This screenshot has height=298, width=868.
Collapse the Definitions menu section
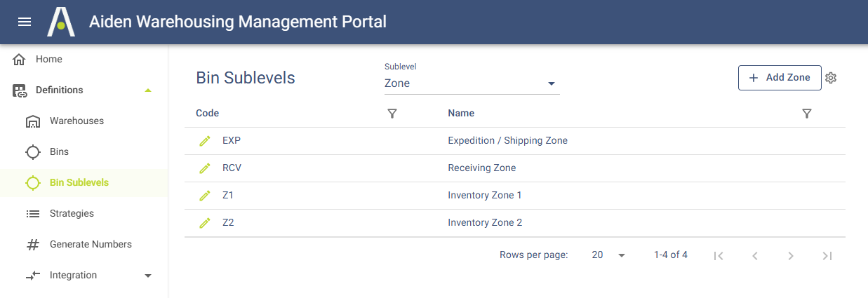[x=147, y=90]
